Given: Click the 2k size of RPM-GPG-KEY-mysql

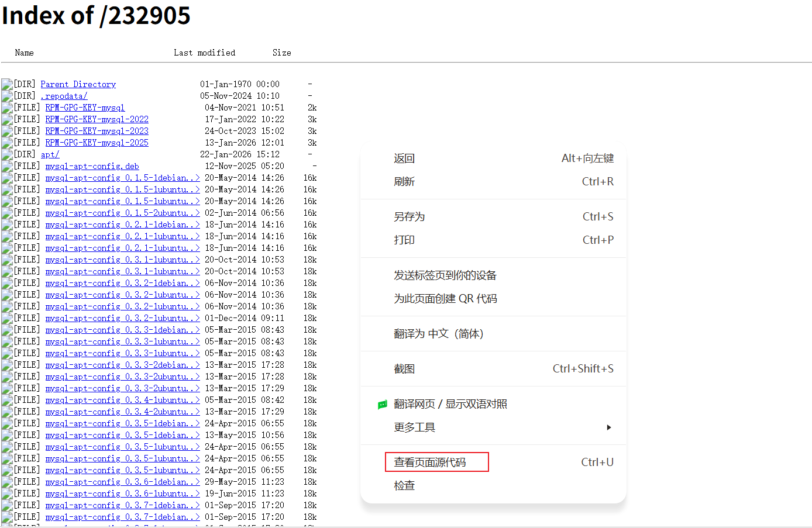Looking at the screenshot, I should pos(312,108).
